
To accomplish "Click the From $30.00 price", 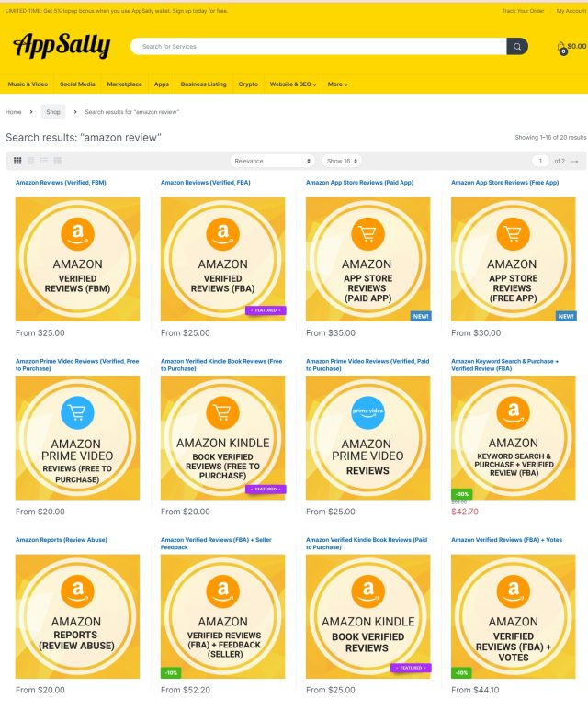I will click(476, 332).
